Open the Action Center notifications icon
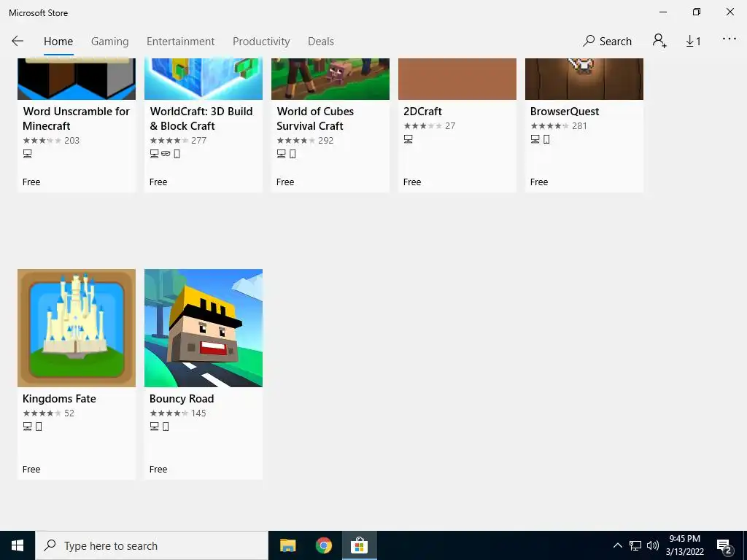The width and height of the screenshot is (747, 560). [724, 546]
